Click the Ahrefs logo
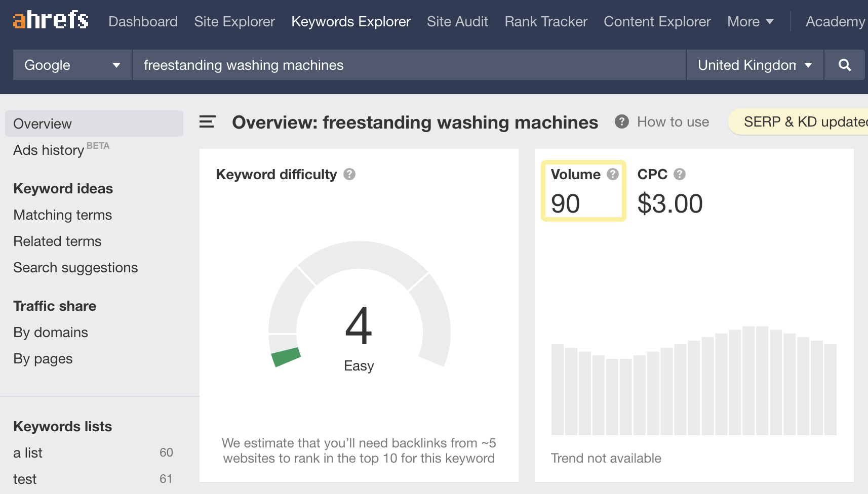 tap(51, 20)
